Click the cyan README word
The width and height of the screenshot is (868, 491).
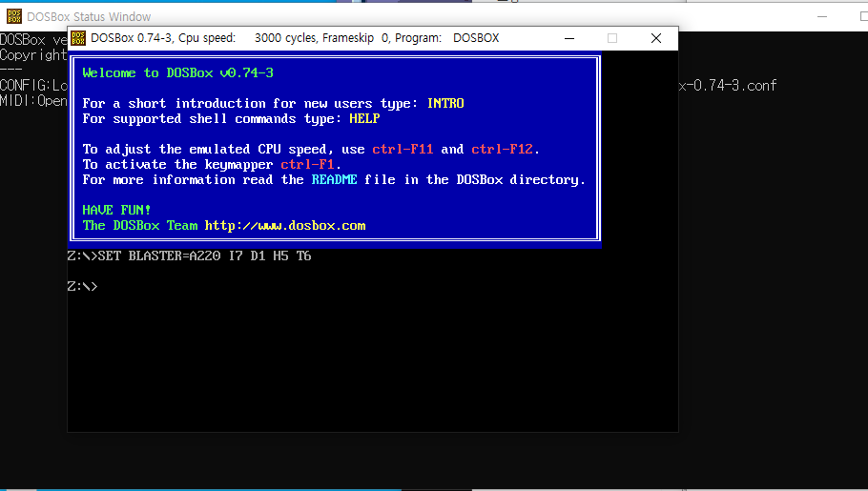click(334, 180)
